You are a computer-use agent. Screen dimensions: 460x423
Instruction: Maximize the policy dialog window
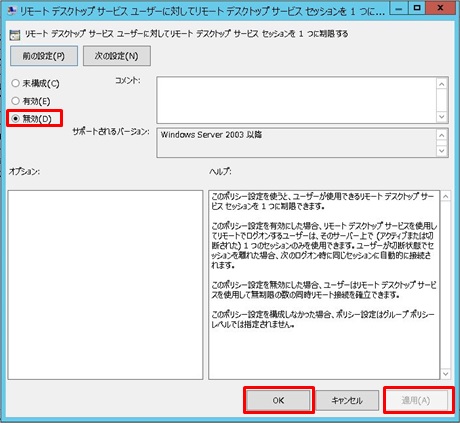coord(417,8)
